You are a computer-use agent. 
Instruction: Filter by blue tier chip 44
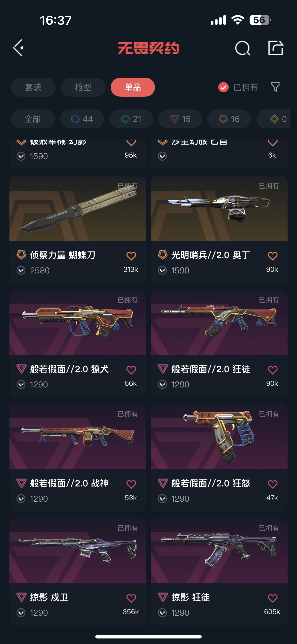point(82,119)
